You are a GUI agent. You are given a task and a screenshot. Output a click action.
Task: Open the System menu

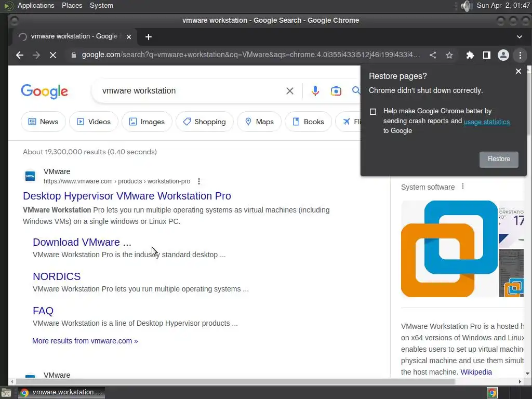click(101, 5)
